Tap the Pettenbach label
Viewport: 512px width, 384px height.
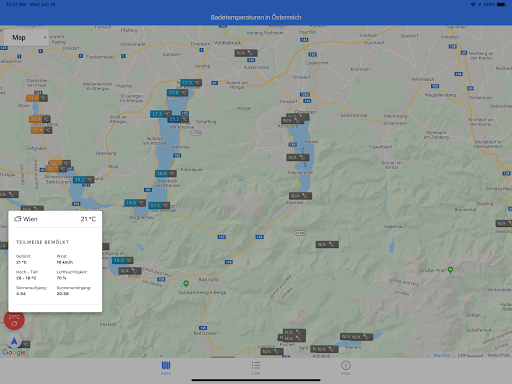click(423, 79)
